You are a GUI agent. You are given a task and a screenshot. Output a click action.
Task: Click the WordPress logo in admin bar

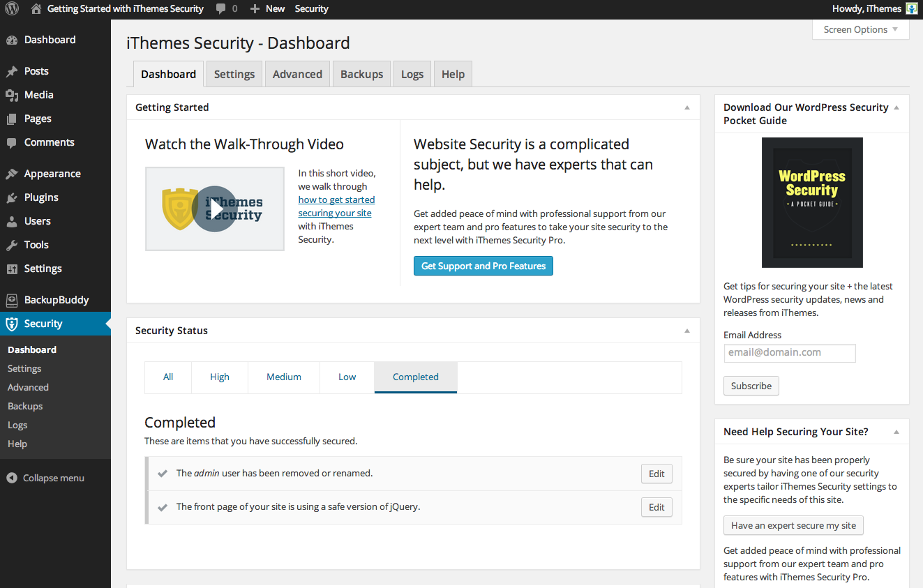11,8
